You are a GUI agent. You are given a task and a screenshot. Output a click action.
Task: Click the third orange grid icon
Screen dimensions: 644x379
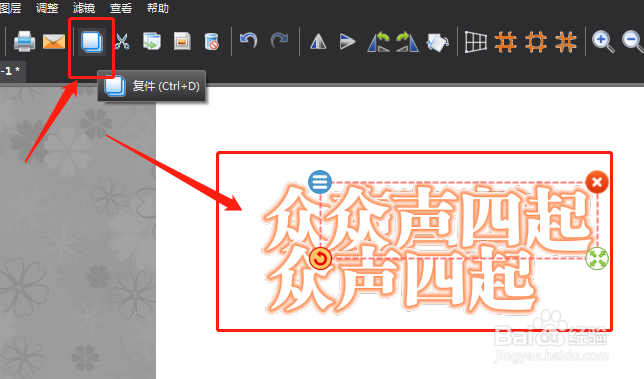[x=566, y=42]
